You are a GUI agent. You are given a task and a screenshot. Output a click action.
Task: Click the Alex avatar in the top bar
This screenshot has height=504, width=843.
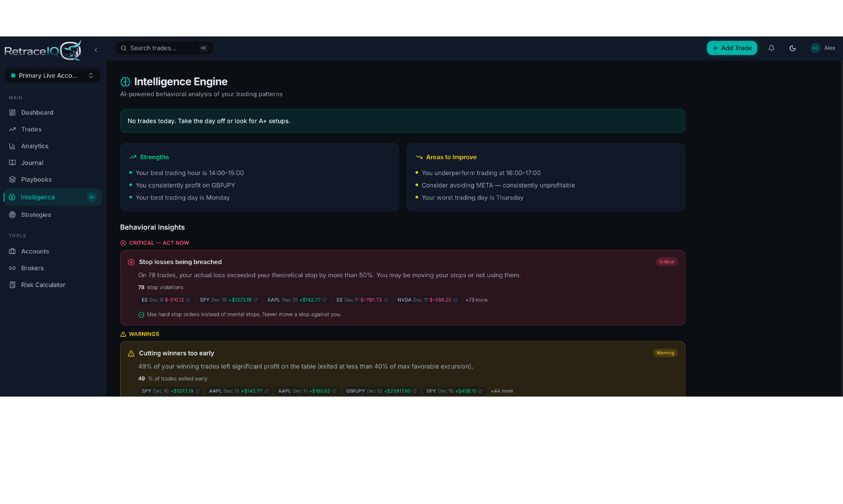816,48
